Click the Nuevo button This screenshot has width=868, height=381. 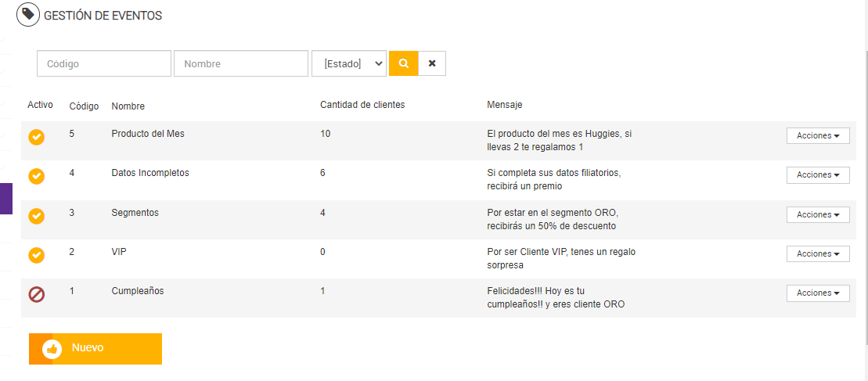click(x=95, y=349)
